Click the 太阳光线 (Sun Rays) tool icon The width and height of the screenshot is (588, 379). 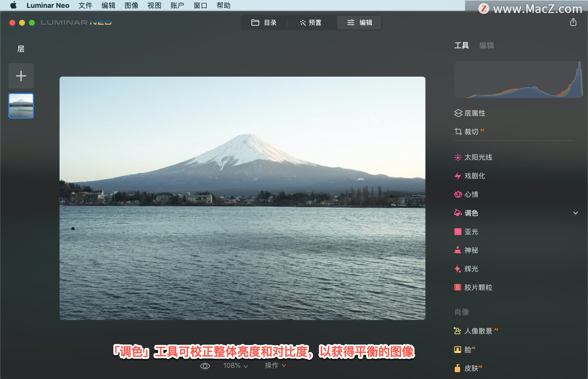[x=458, y=157]
